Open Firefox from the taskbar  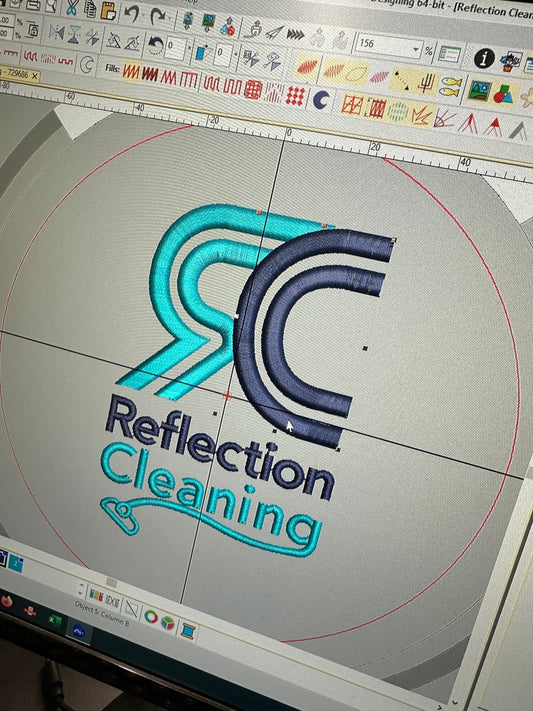[x=7, y=601]
